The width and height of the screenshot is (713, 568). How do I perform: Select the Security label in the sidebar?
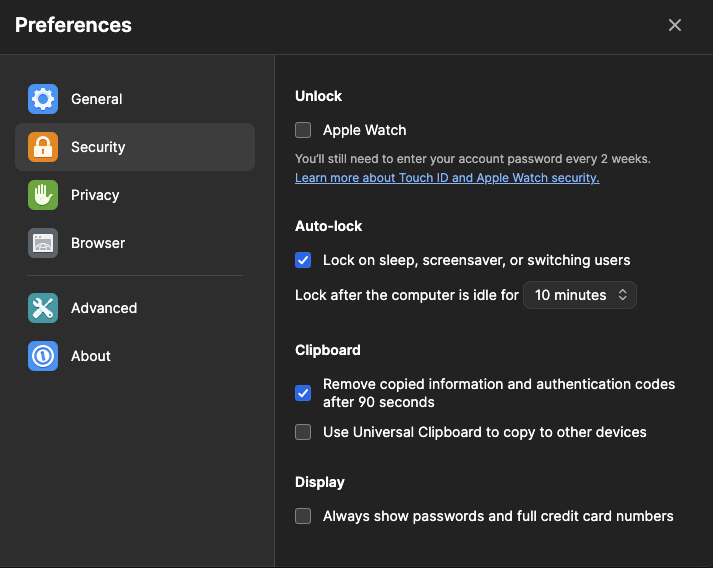(98, 147)
